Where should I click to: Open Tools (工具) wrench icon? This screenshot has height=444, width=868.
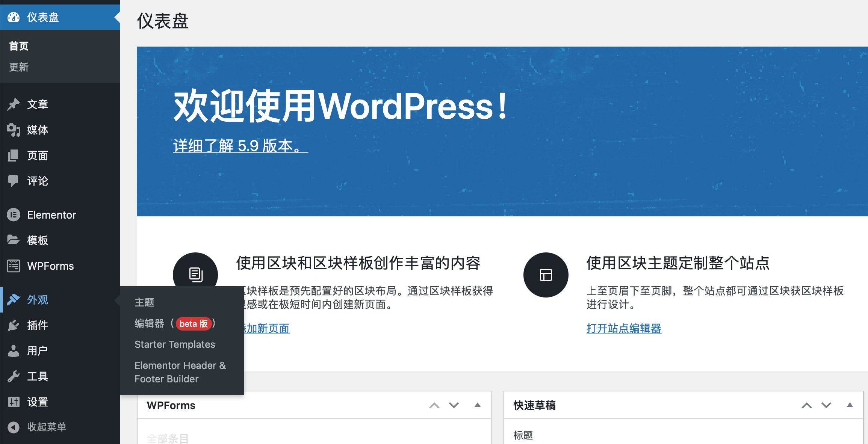pyautogui.click(x=14, y=376)
